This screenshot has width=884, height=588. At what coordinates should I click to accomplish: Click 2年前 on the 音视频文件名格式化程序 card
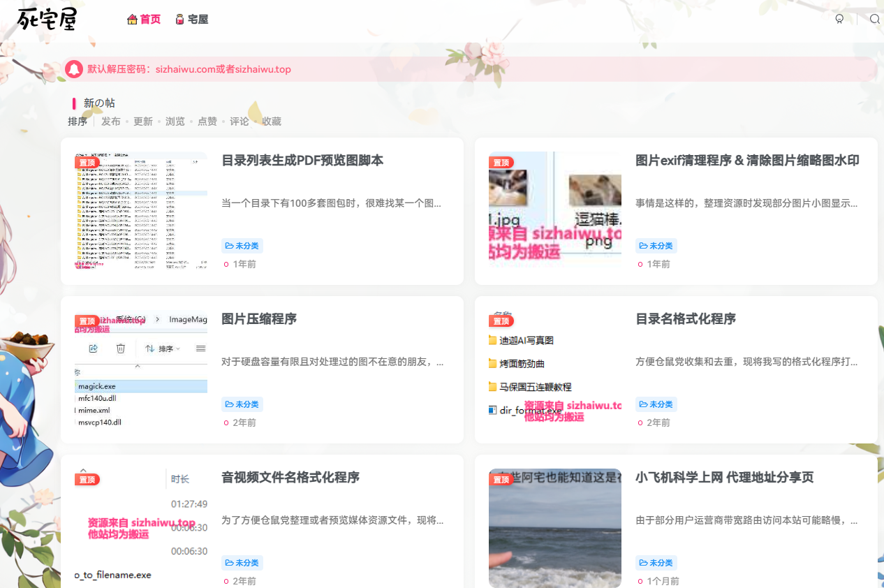tap(244, 581)
